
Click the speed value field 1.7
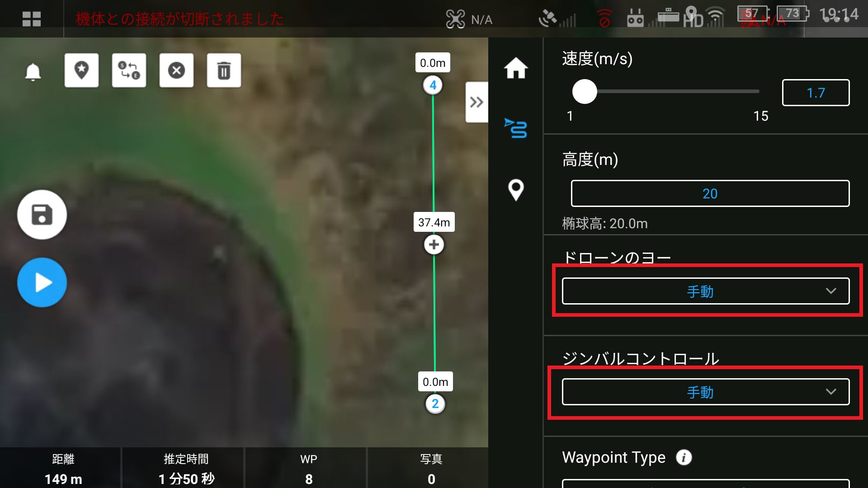[816, 93]
